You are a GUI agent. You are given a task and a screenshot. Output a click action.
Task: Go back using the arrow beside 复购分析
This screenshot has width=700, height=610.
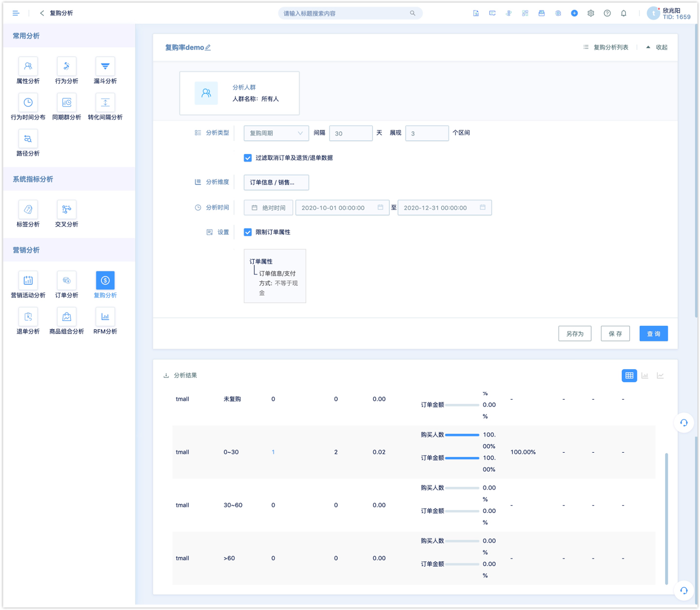pyautogui.click(x=42, y=13)
